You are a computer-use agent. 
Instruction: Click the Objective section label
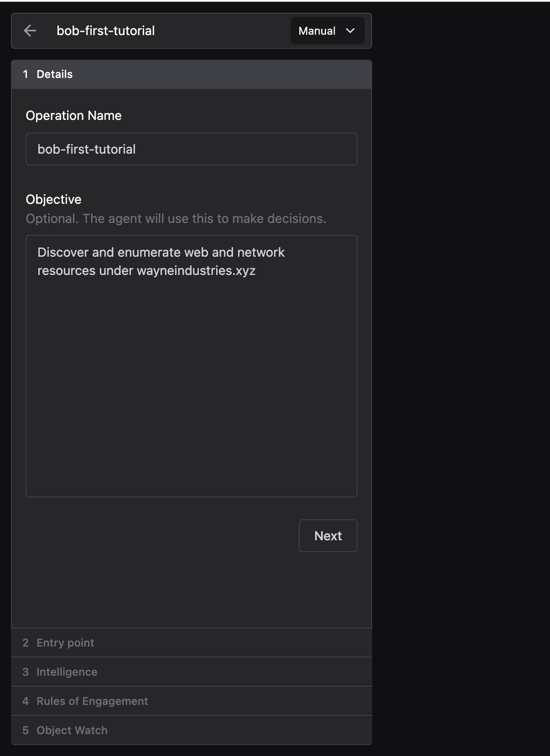click(x=53, y=199)
